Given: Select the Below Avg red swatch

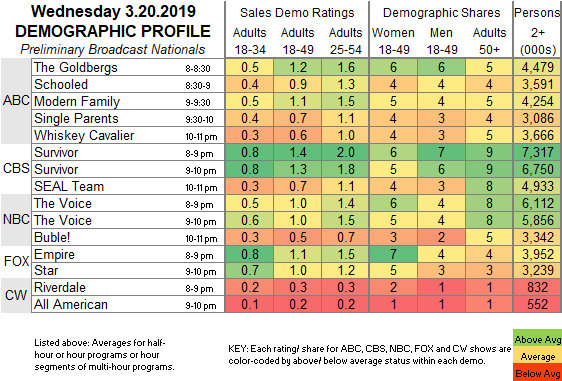Looking at the screenshot, I should pyautogui.click(x=537, y=373).
